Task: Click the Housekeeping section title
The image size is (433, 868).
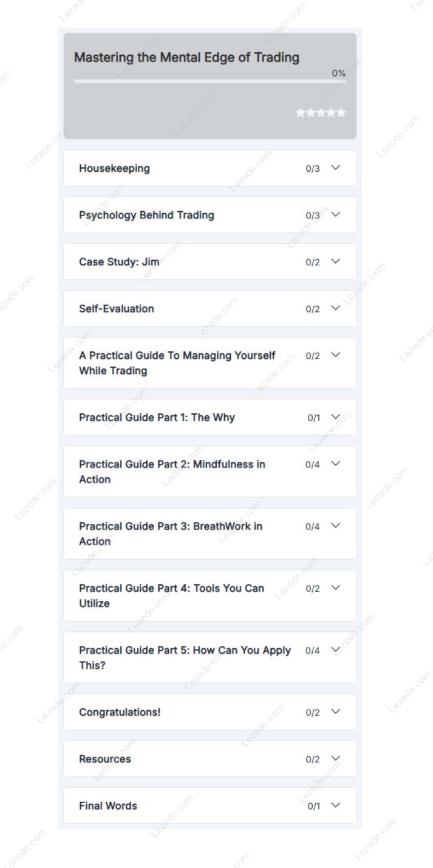Action: [x=114, y=168]
